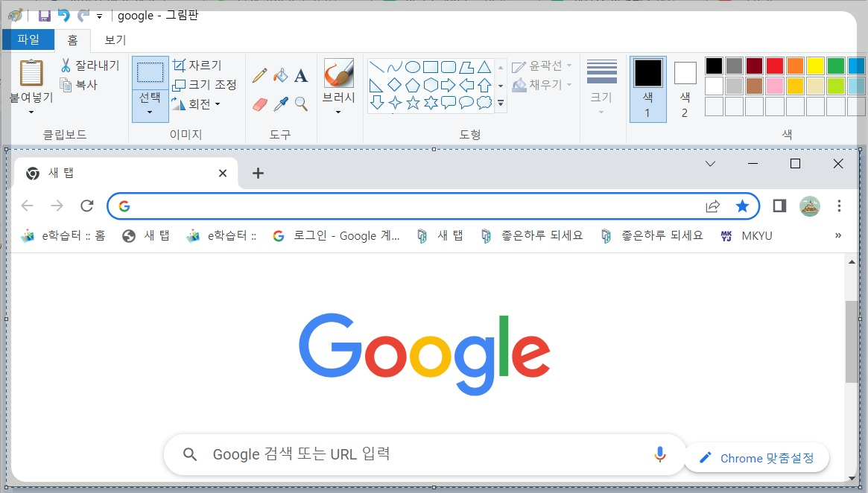Screen dimensions: 868x493
Task: Switch to the 보기 (View) ribbon tab
Action: [115, 39]
